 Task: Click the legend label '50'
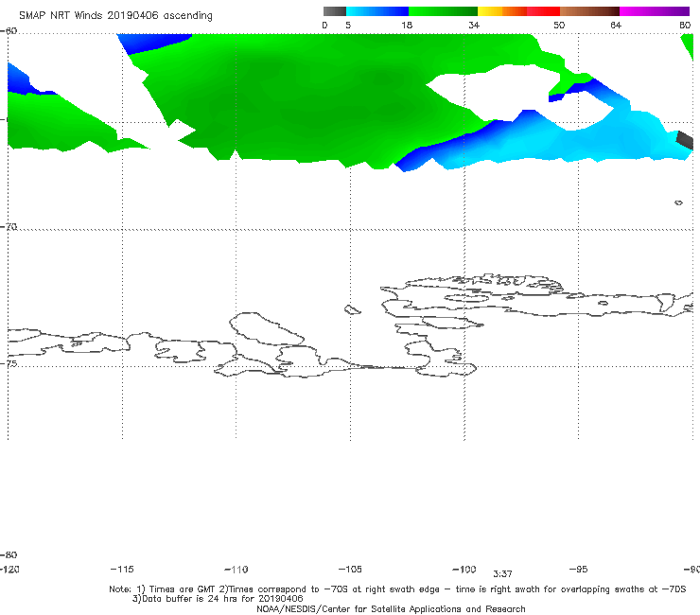(x=559, y=25)
